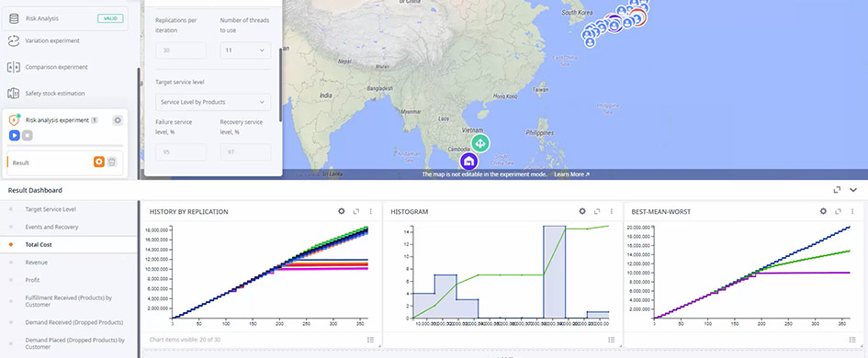Click the purple warehouse marker on the map

click(x=468, y=161)
